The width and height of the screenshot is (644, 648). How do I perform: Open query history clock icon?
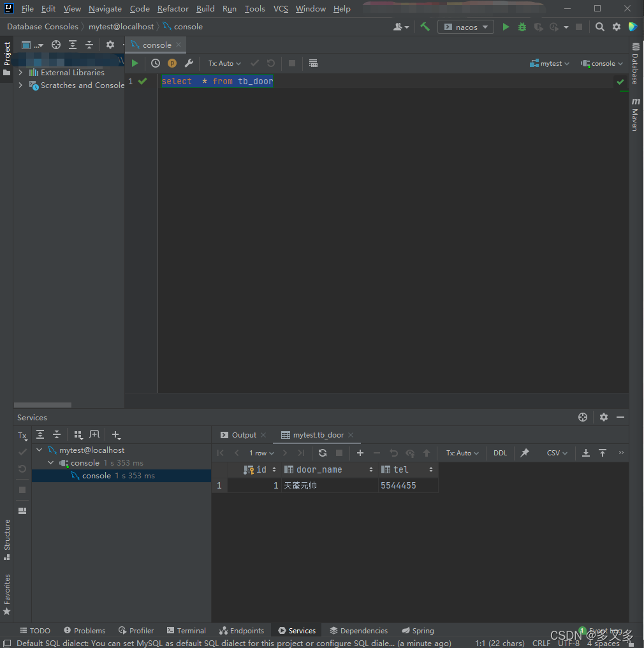(x=156, y=63)
